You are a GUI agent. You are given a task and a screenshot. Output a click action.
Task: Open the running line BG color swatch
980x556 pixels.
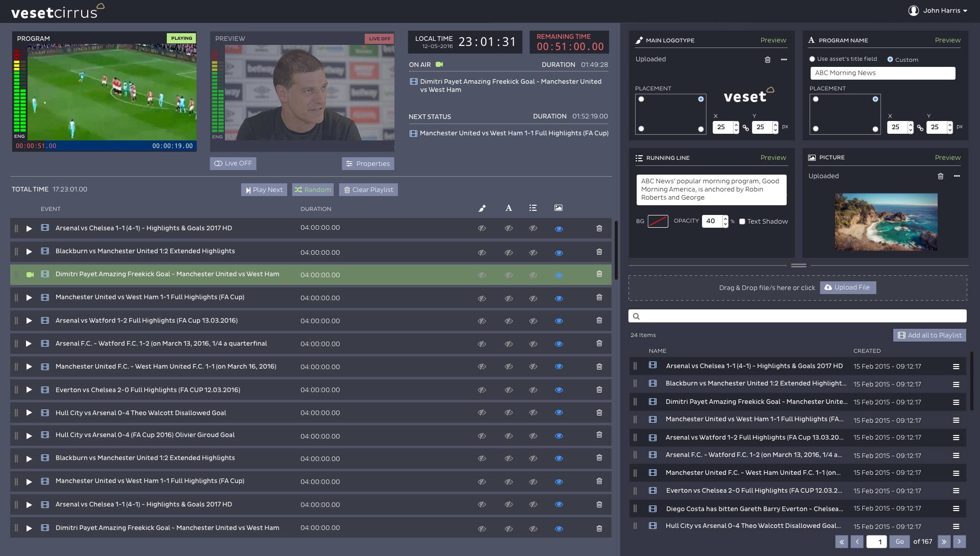click(x=658, y=222)
